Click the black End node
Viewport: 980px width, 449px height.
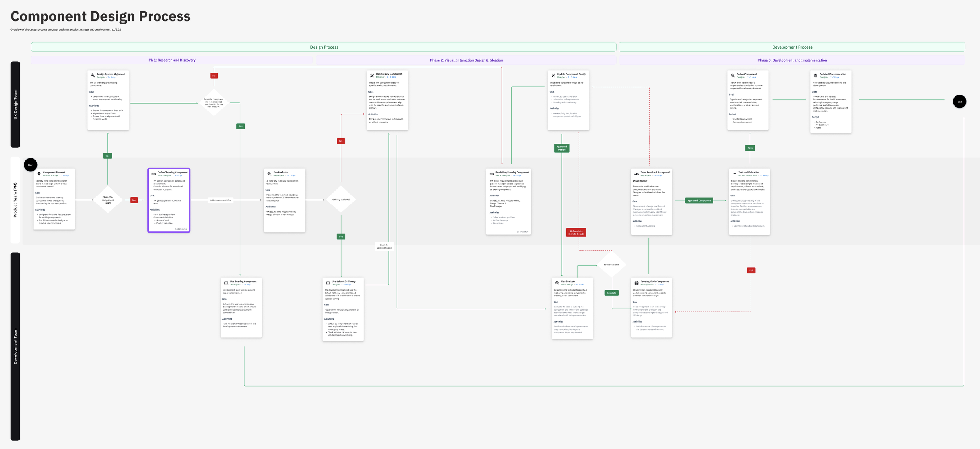959,102
